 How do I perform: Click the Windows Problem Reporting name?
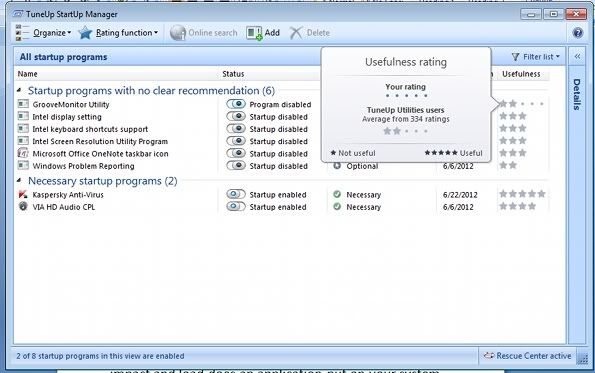[x=83, y=166]
